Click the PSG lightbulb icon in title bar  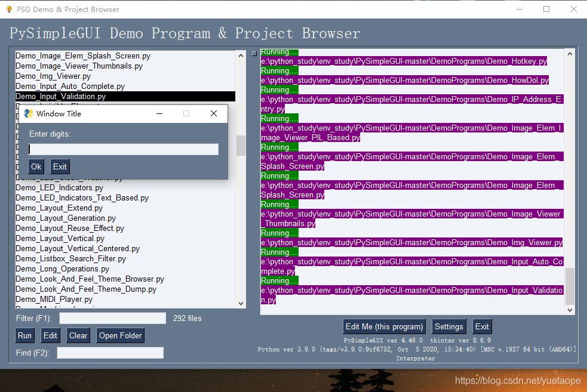tap(9, 10)
